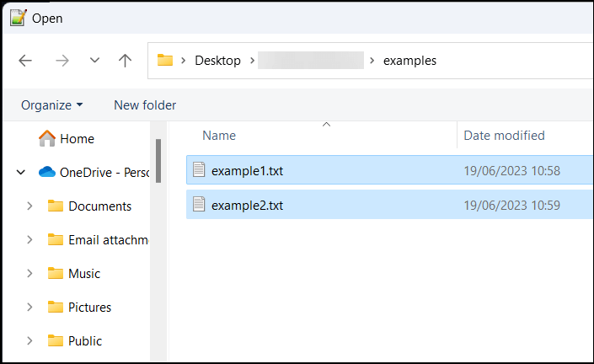Open the Organize dropdown menu
The image size is (594, 364).
[x=52, y=105]
